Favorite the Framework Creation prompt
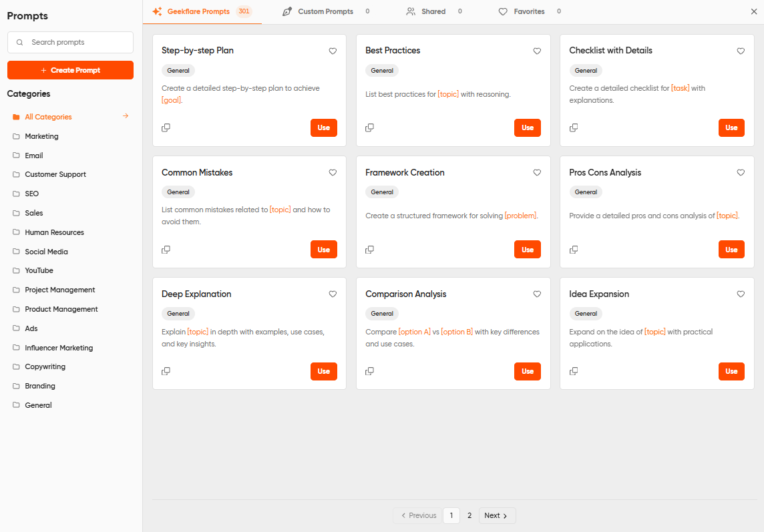764x532 pixels. pyautogui.click(x=537, y=172)
